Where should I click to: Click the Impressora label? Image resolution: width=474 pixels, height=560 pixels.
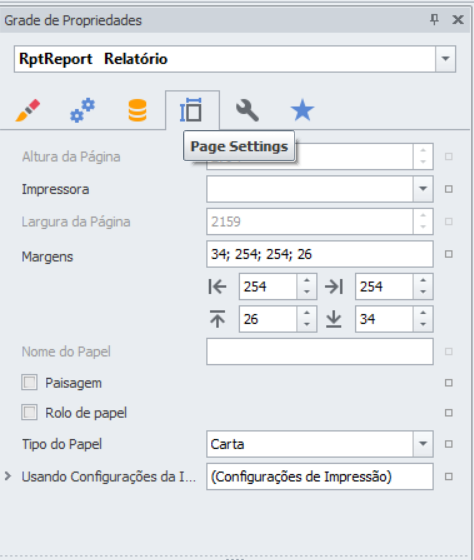[55, 189]
